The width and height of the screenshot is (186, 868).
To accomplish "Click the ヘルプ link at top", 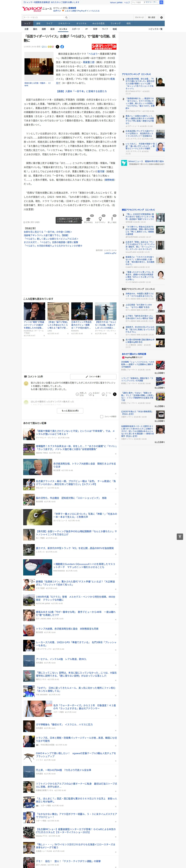I will pos(127,2).
